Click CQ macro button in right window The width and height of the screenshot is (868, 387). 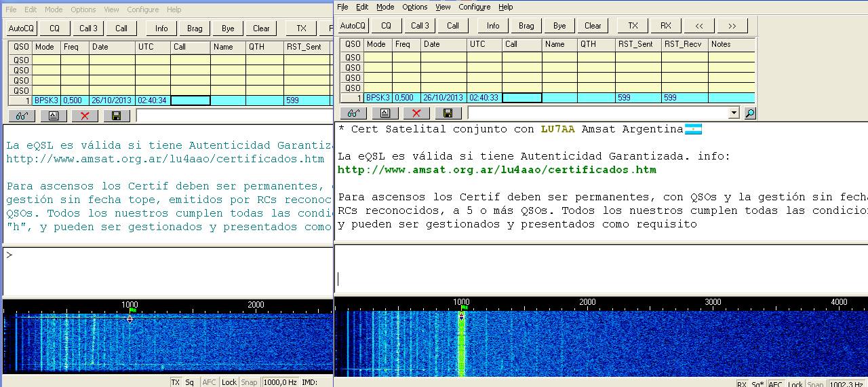(x=386, y=26)
